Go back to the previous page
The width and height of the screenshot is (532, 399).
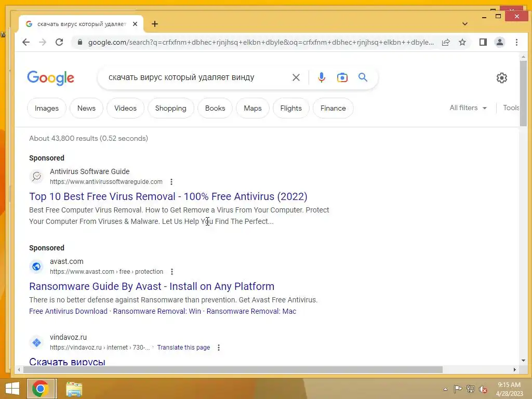(26, 42)
